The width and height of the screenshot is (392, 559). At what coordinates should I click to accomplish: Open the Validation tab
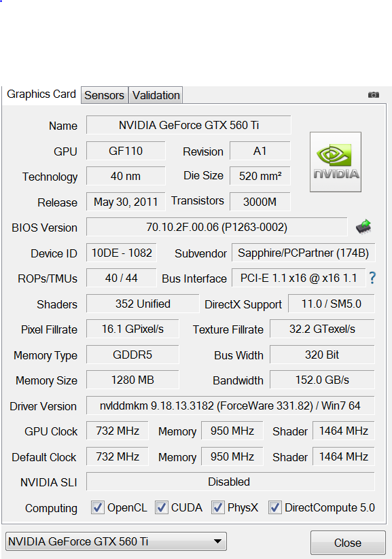[x=156, y=95]
